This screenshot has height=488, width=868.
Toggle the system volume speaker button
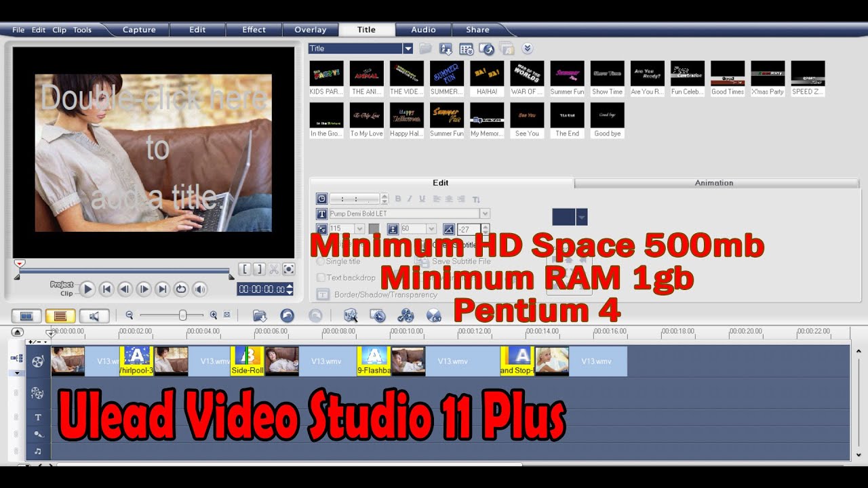[x=200, y=289]
